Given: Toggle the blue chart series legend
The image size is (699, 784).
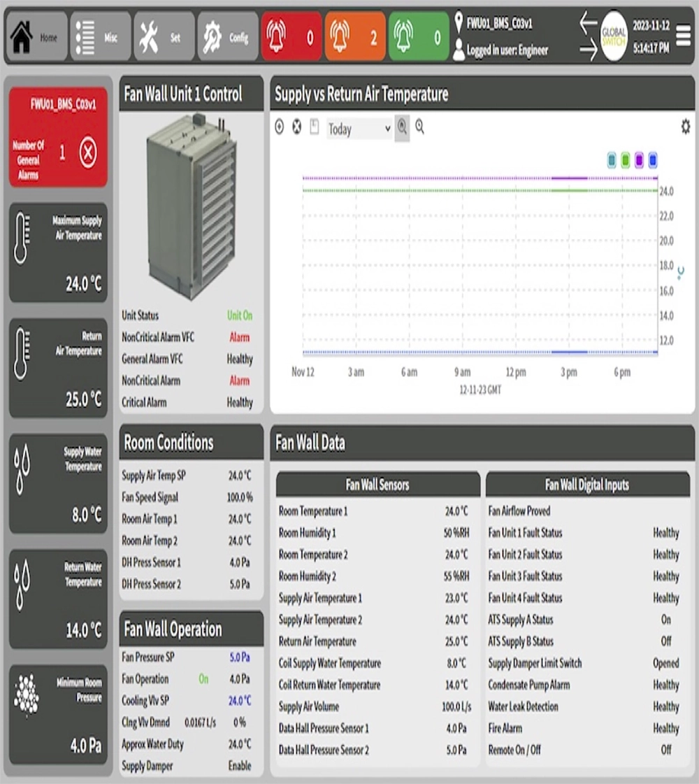Looking at the screenshot, I should tap(653, 160).
